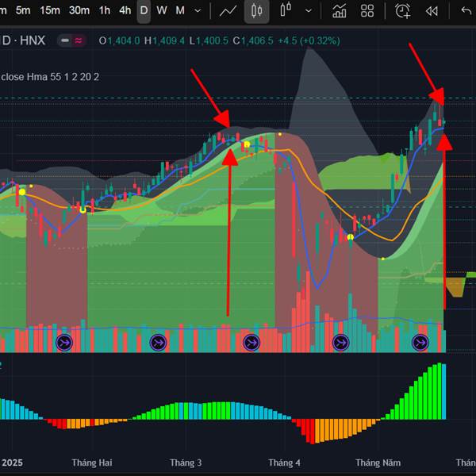Start bar replay with rewind icon
This screenshot has height=476, width=476.
coord(432,11)
